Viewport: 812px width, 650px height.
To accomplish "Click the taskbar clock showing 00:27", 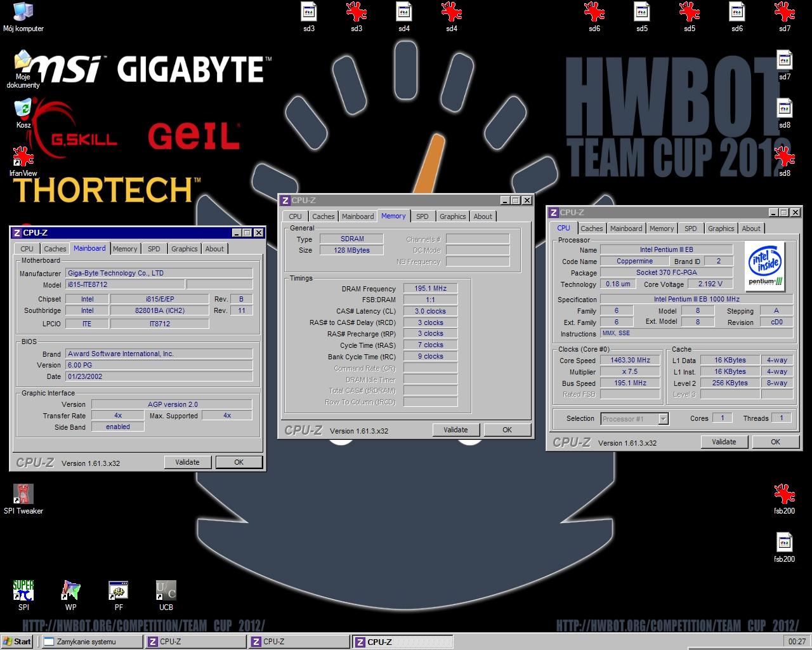I will coord(797,642).
